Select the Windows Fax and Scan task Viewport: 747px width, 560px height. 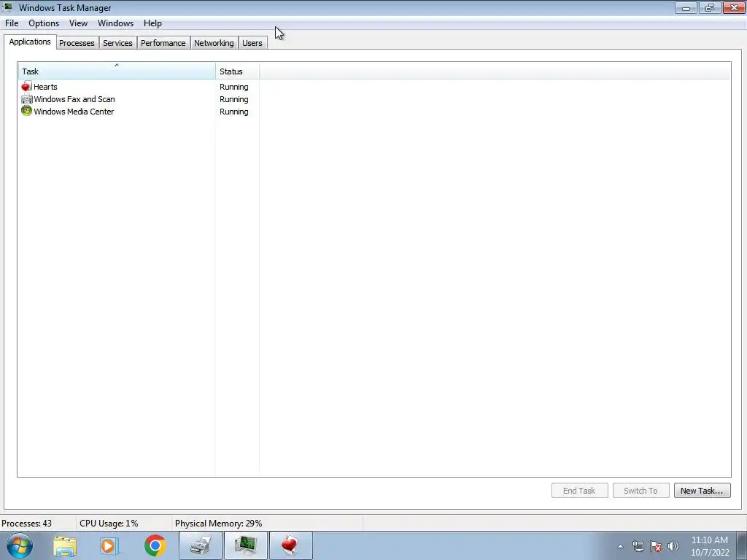point(74,99)
